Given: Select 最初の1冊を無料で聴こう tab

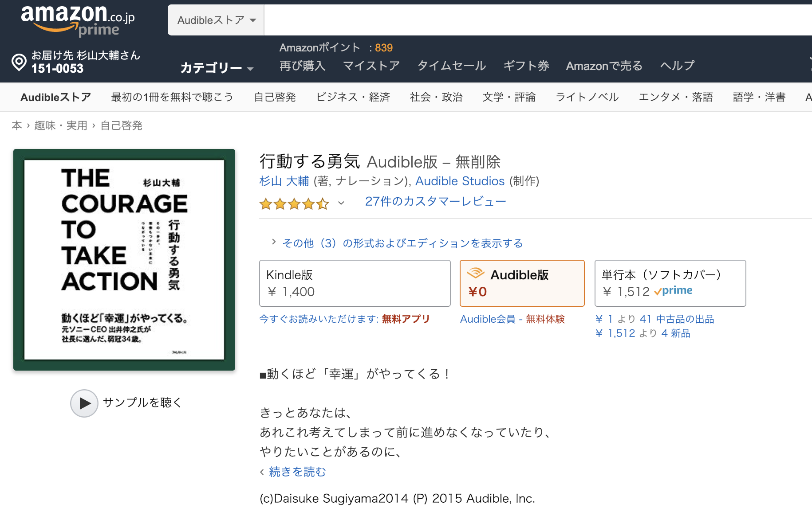Looking at the screenshot, I should click(x=172, y=97).
